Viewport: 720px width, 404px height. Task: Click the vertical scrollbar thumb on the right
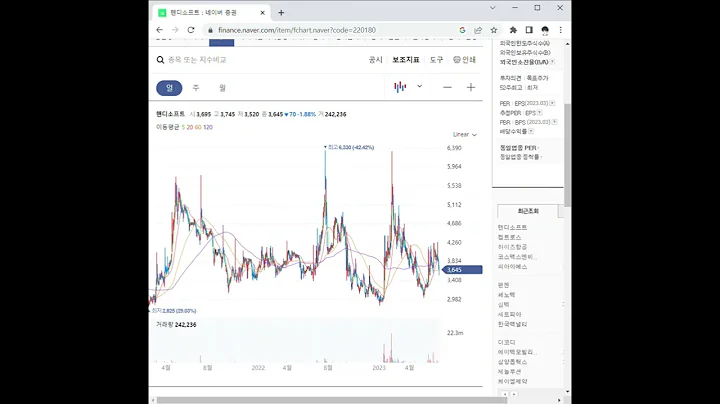click(568, 155)
